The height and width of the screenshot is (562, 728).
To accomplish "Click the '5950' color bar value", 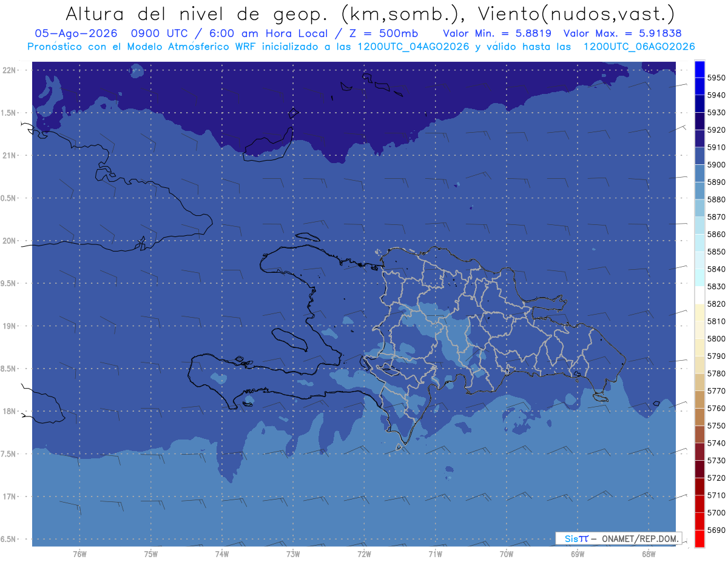I will pos(716,78).
